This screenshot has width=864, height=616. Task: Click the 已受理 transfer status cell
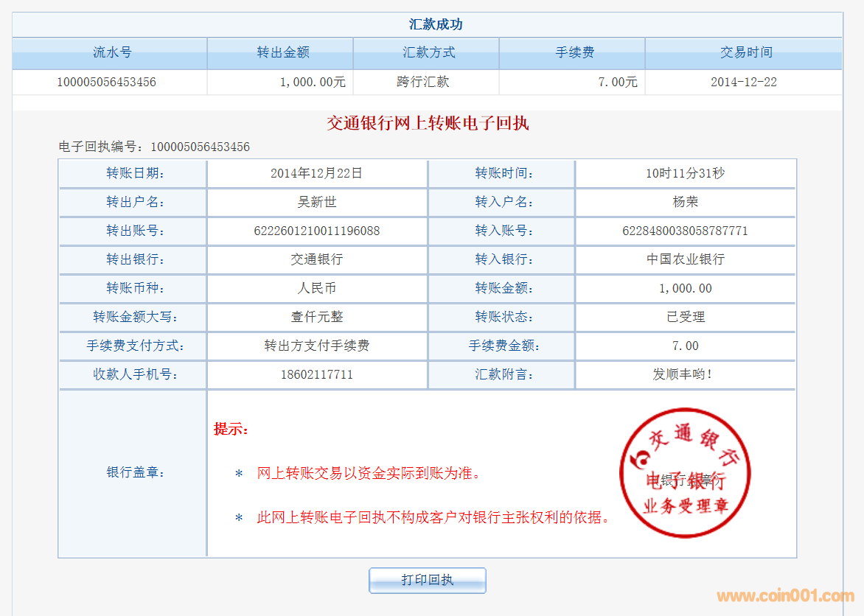pos(685,317)
